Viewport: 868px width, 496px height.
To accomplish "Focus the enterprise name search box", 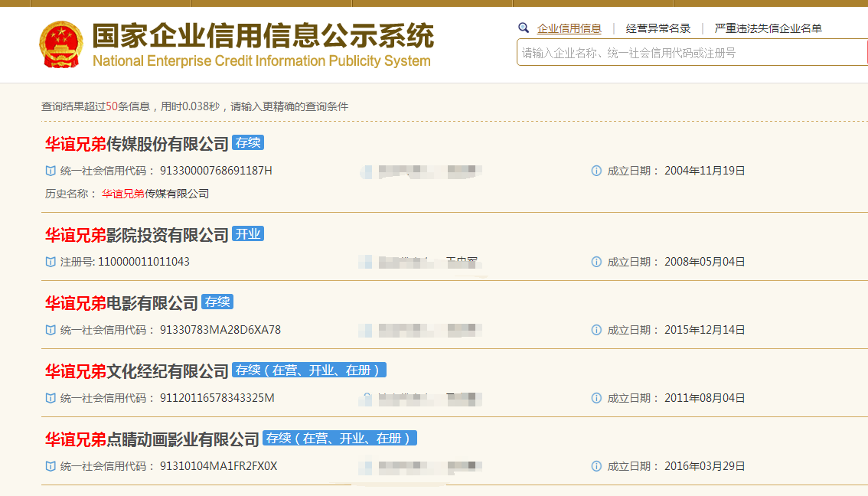I will (x=692, y=53).
